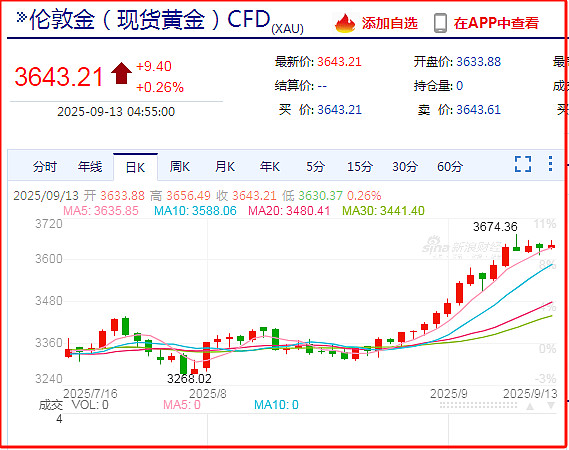Add to watchlist via 添加自选
569x450 pixels.
pyautogui.click(x=389, y=23)
